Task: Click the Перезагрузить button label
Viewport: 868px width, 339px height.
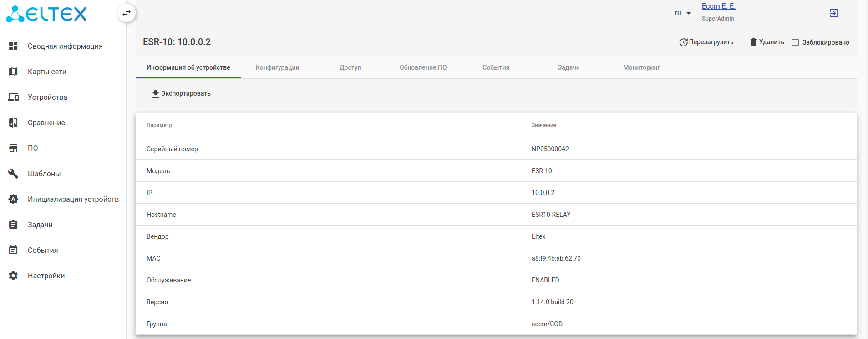Action: [711, 42]
